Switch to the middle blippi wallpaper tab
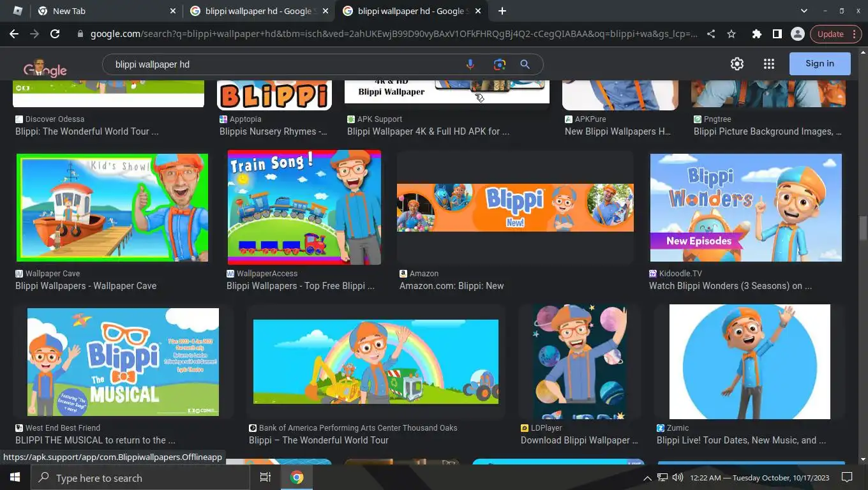Image resolution: width=868 pixels, height=490 pixels. pyautogui.click(x=258, y=11)
